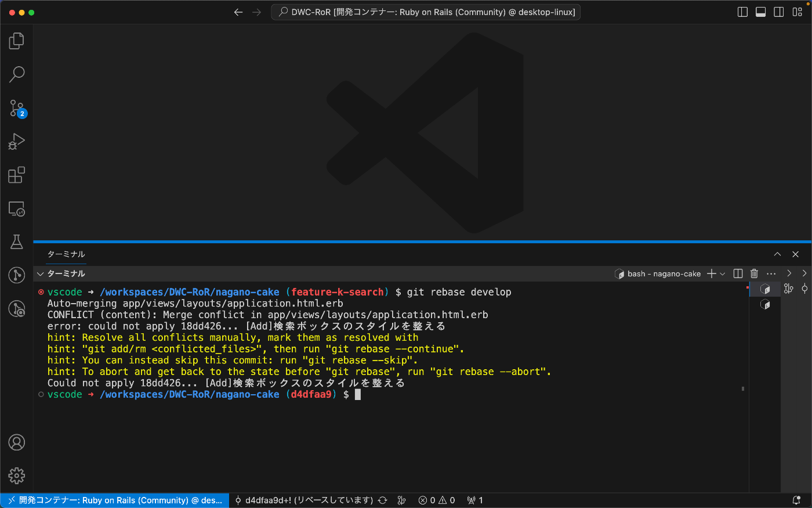Viewport: 812px width, 508px height.
Task: Click the command center search box
Action: click(426, 12)
